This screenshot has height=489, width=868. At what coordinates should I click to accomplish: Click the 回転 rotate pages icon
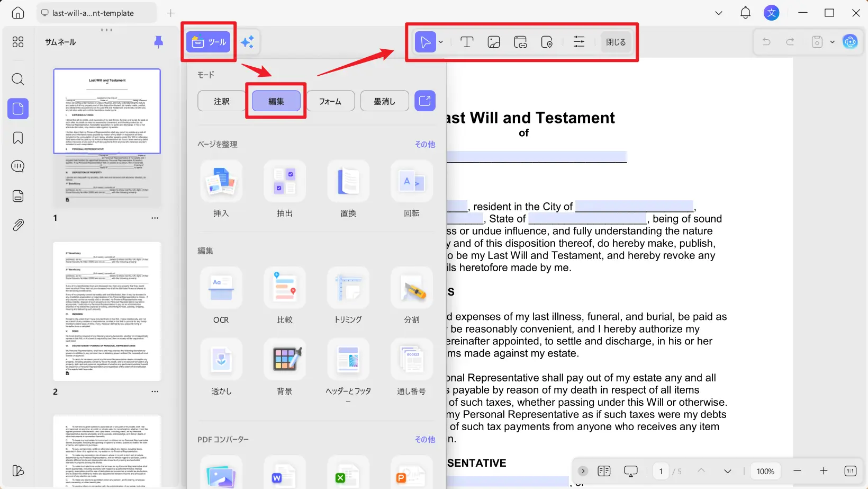(412, 182)
